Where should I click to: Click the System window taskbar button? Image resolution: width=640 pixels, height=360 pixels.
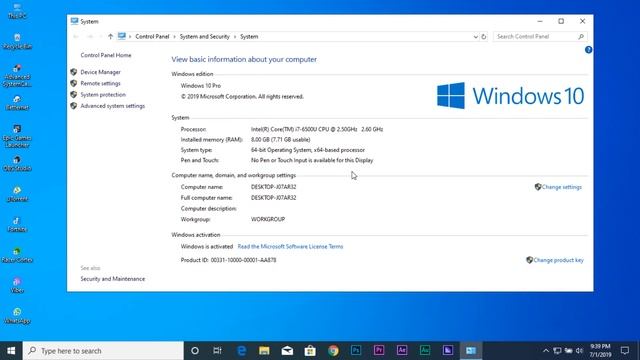tap(471, 351)
